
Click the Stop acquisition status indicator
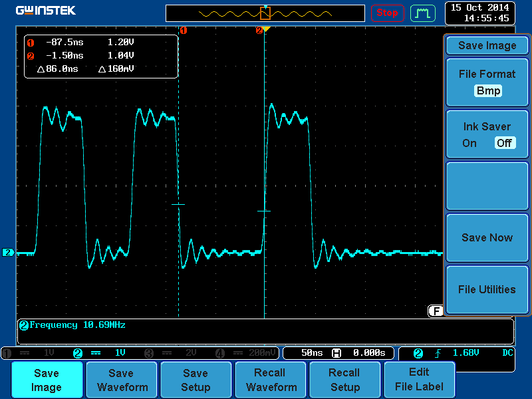pyautogui.click(x=387, y=13)
